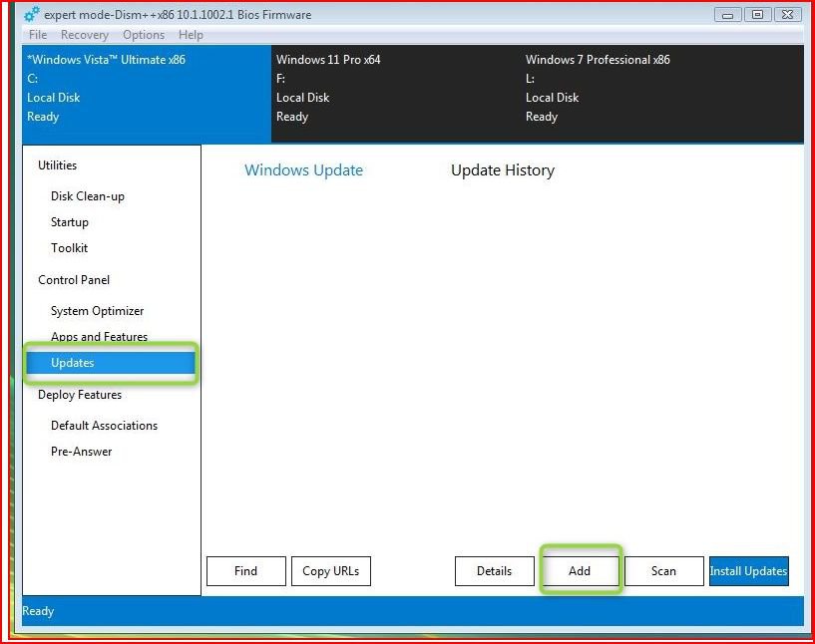This screenshot has width=815, height=644.
Task: Open the File menu
Action: pos(38,35)
